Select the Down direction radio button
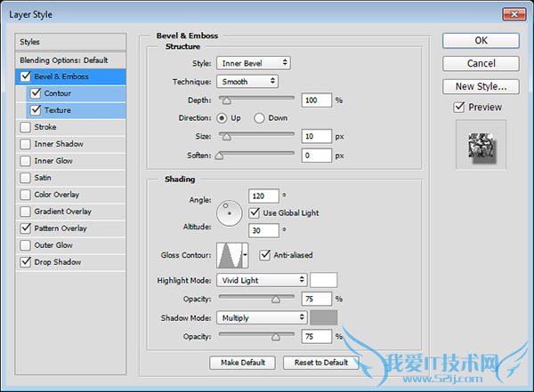This screenshot has height=392, width=534. tap(260, 117)
